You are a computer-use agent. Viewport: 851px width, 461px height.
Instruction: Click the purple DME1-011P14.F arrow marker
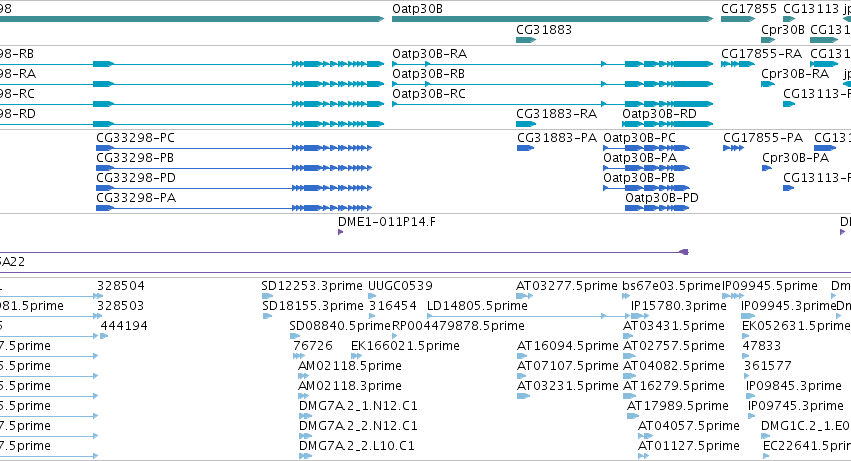click(x=340, y=232)
